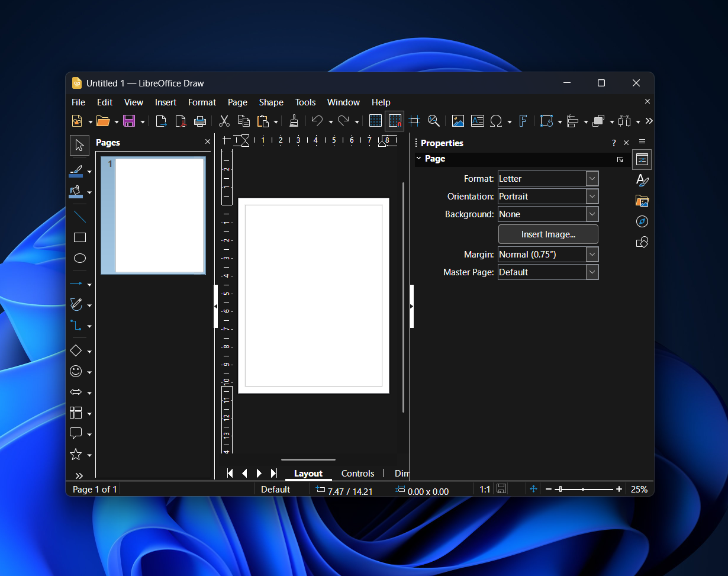Screen dimensions: 728x576
Task: Insert a text box
Action: (478, 121)
